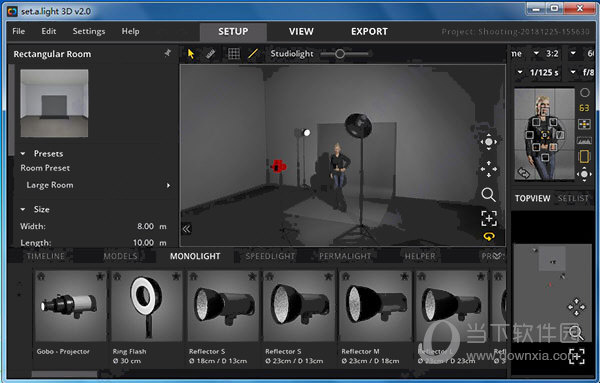This screenshot has height=383, width=600.
Task: Favorite the Gobo - Projector with star
Action: [100, 276]
